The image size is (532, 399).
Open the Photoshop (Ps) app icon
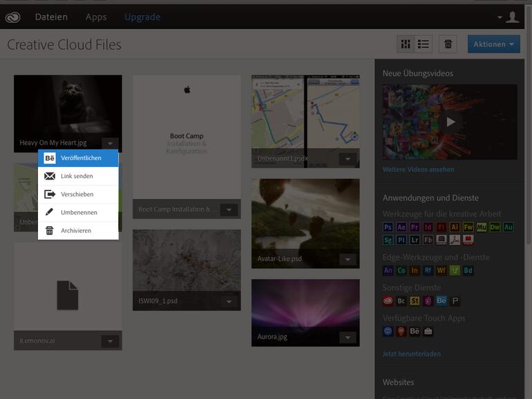[388, 227]
